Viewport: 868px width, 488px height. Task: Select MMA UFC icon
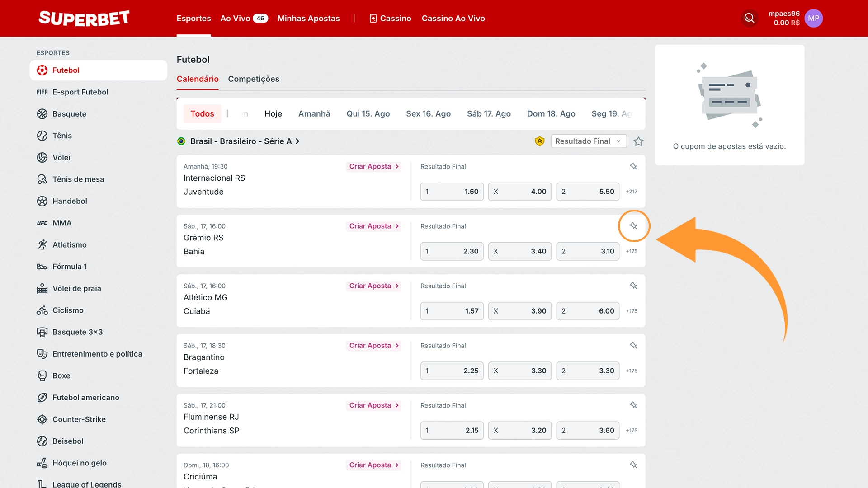pyautogui.click(x=42, y=223)
